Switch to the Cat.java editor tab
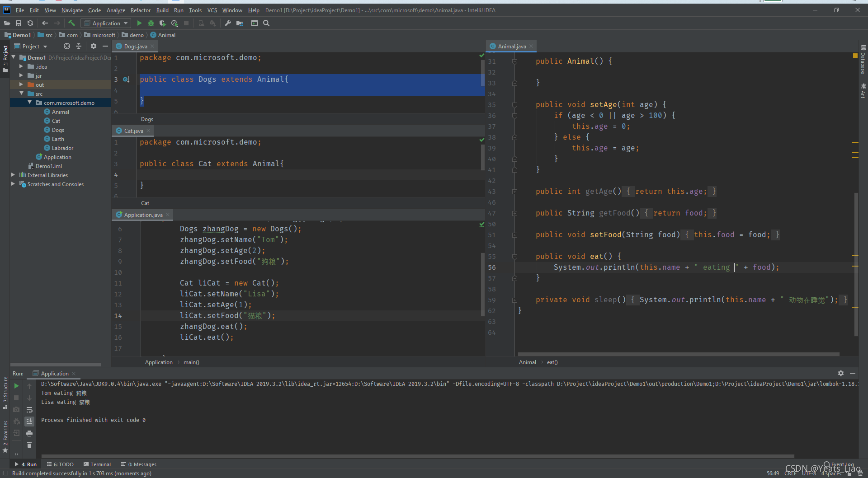Viewport: 868px width, 478px height. pos(133,131)
